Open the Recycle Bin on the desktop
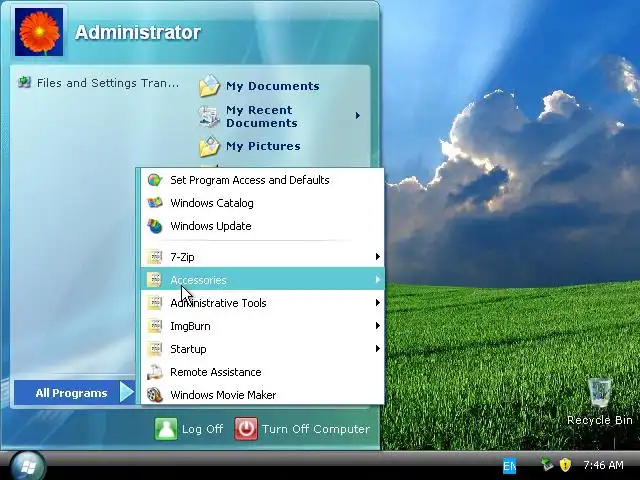Viewport: 640px width, 480px height. pos(600,393)
